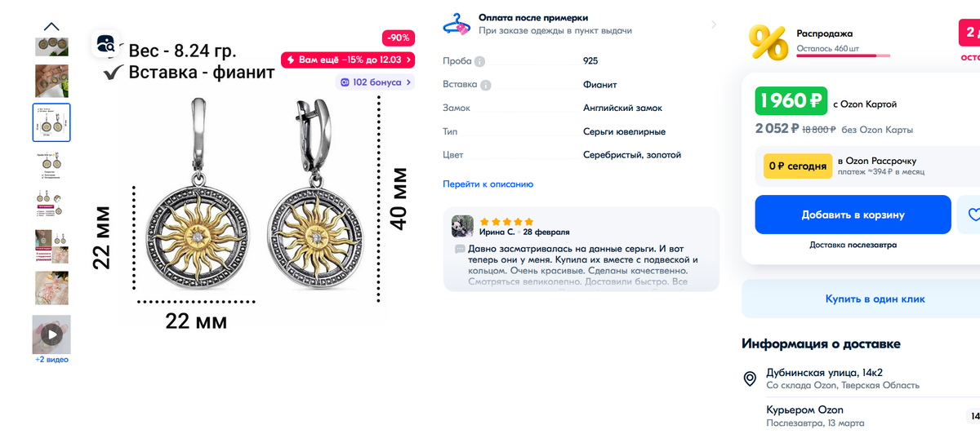Expand the Оплата после примерки chevron
The image size is (980, 434).
point(713,24)
